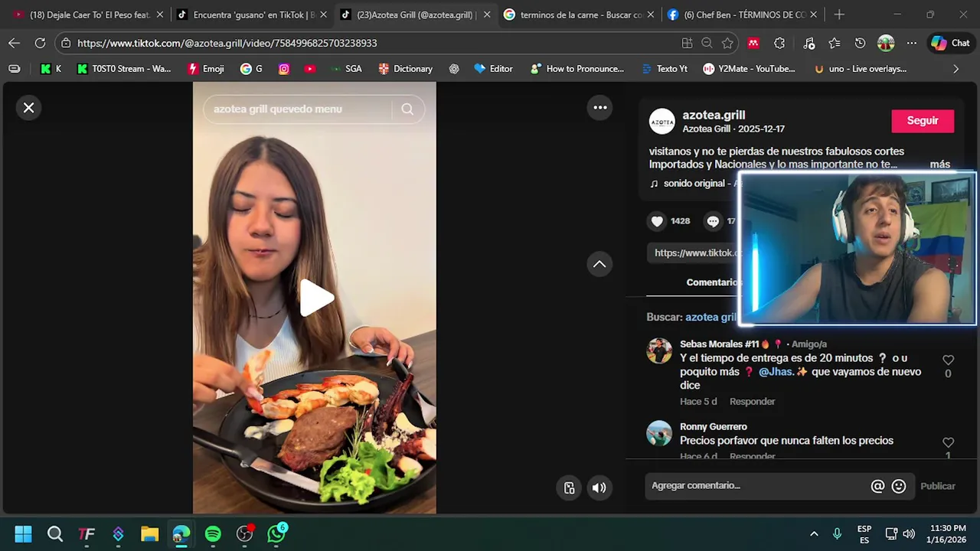Open the 'Y2Mate - YouTube' bookmark
This screenshot has width=980, height=551.
(749, 69)
